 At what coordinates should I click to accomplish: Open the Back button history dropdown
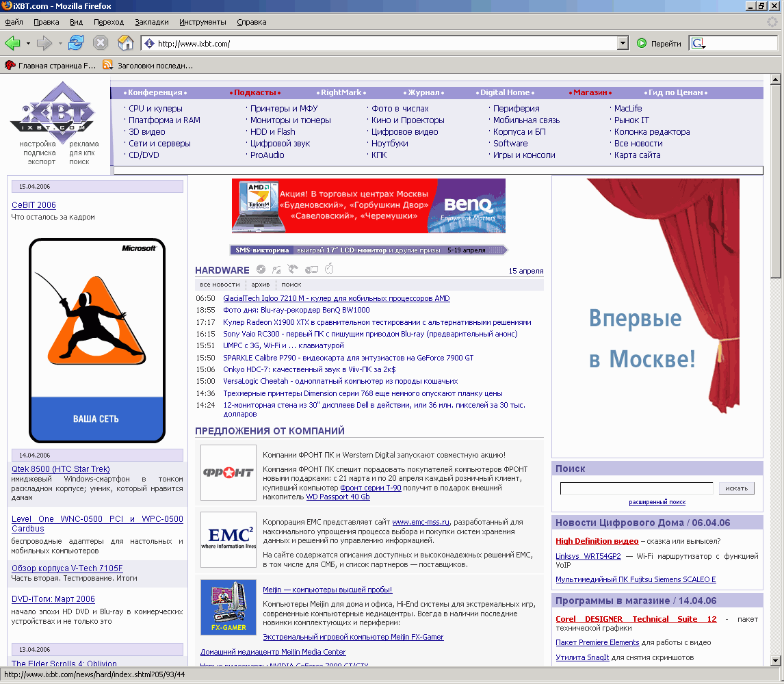(x=28, y=44)
